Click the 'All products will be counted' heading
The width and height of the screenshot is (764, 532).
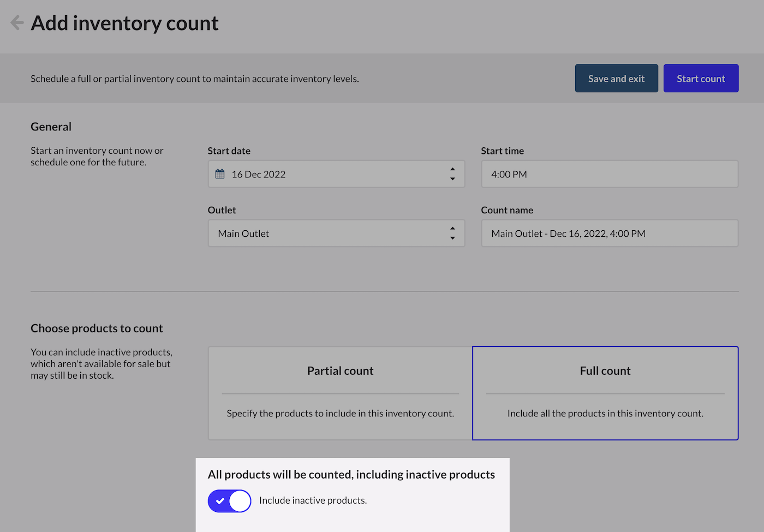coord(351,475)
